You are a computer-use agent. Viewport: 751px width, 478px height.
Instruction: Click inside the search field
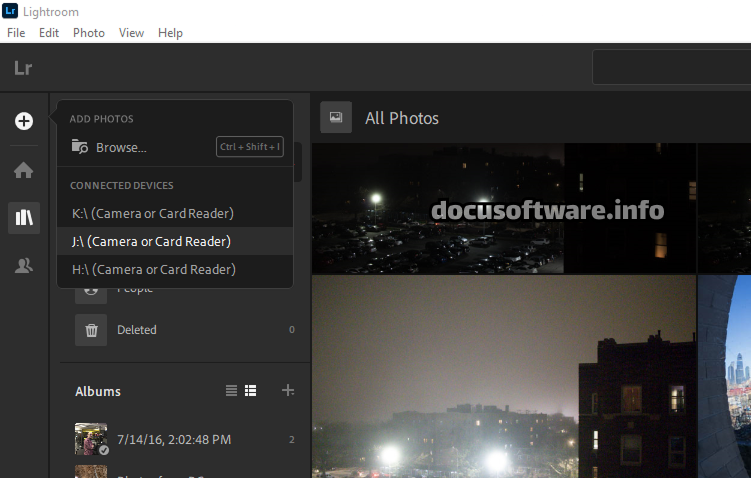point(670,68)
